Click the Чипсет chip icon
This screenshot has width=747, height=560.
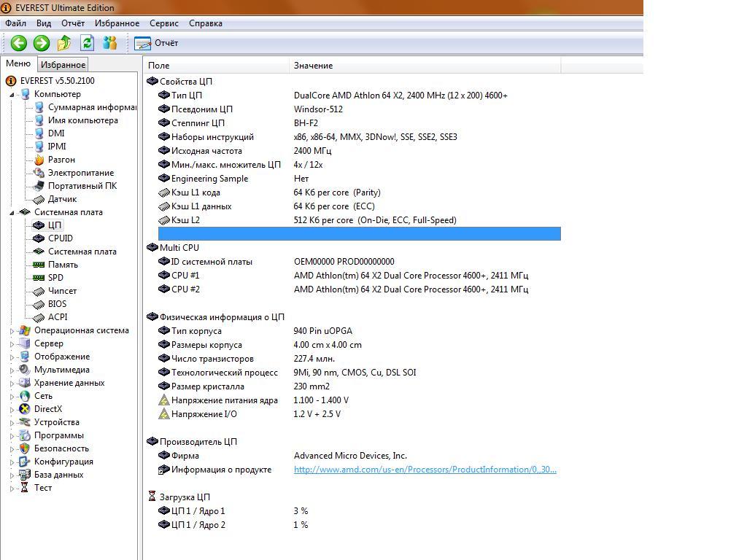tap(39, 291)
